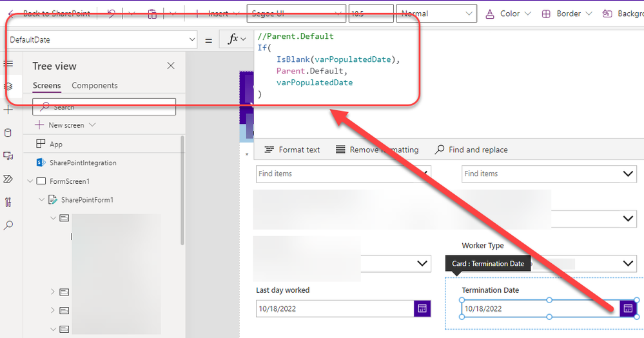Collapse the SharePointForm1 node

(41, 200)
